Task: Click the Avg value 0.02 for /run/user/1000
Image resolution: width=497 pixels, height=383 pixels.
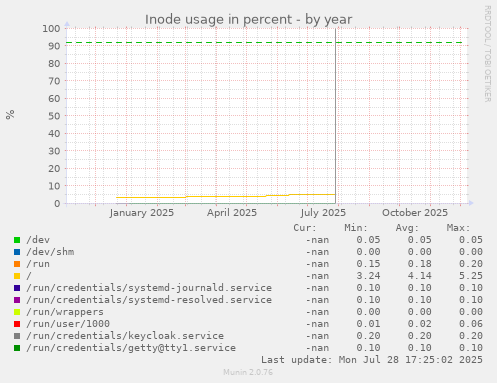Action: (x=419, y=324)
